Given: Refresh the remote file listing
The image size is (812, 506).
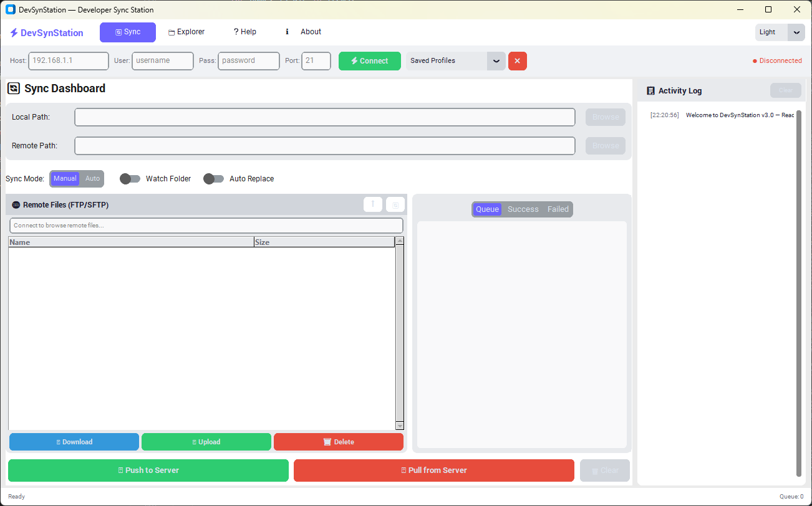Looking at the screenshot, I should [x=395, y=204].
